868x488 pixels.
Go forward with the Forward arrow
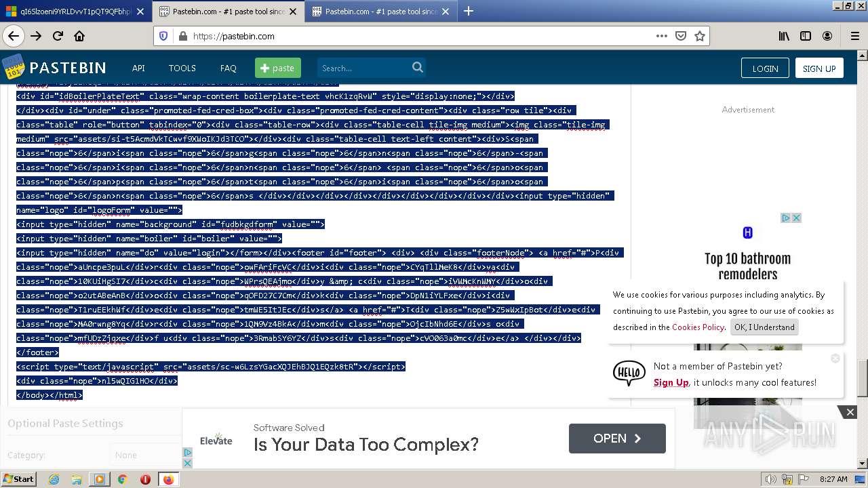click(36, 36)
